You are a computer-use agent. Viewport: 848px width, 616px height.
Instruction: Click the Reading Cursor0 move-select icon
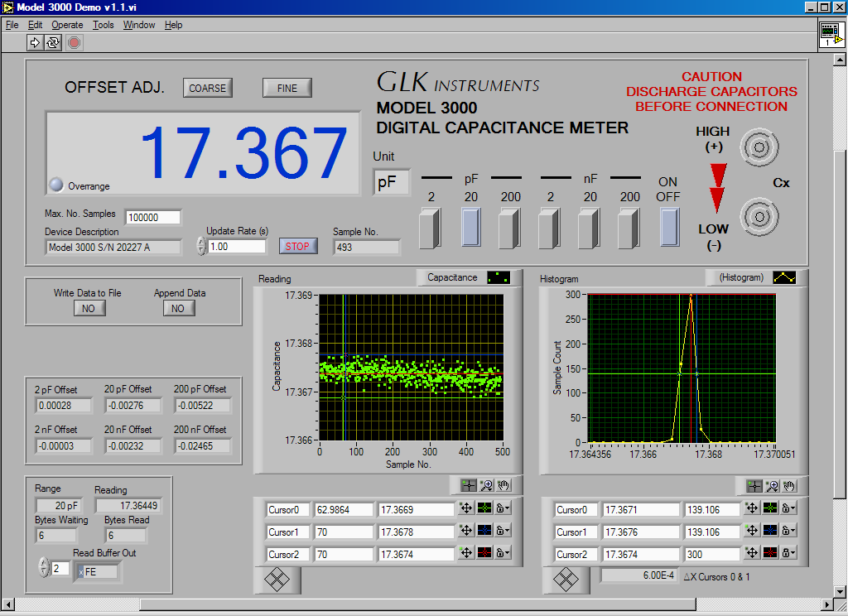466,508
